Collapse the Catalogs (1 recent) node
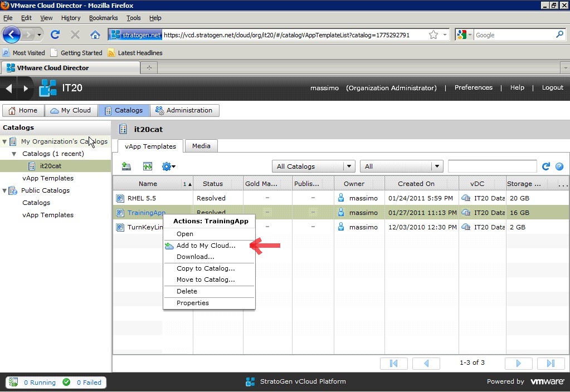The height and width of the screenshot is (392, 570). [14, 154]
